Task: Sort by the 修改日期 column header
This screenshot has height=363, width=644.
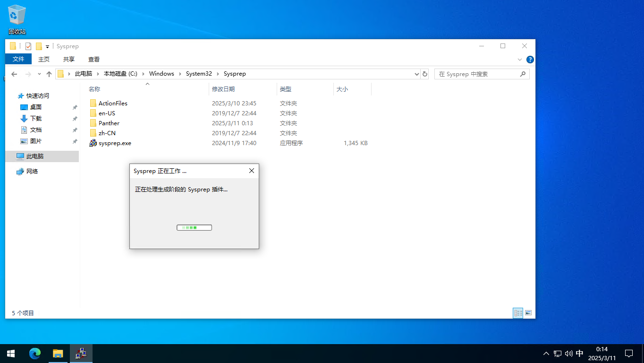Action: click(243, 89)
